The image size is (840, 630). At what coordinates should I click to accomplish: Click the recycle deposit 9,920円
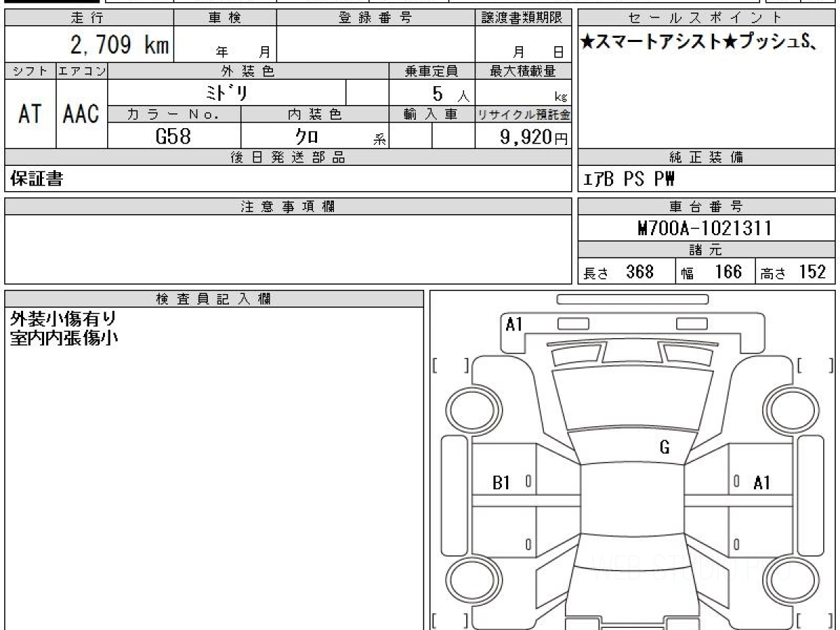[x=535, y=137]
